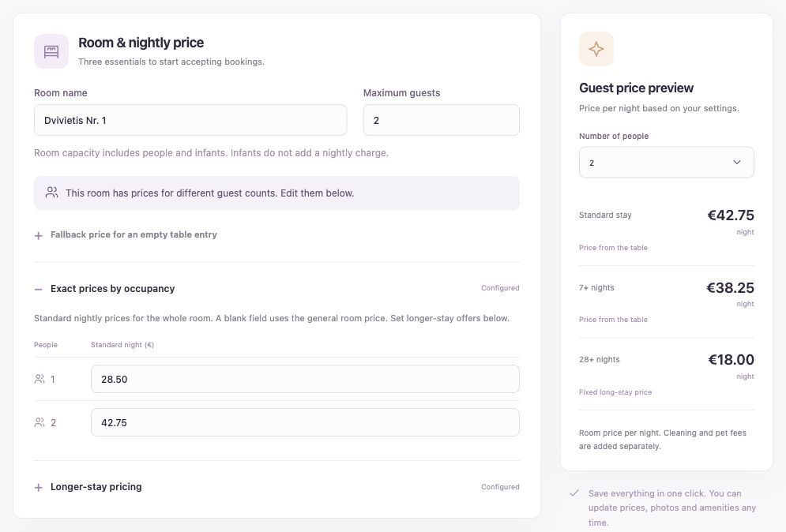Click the €38.25 price for 7+ nights
786x532 pixels.
pyautogui.click(x=730, y=288)
